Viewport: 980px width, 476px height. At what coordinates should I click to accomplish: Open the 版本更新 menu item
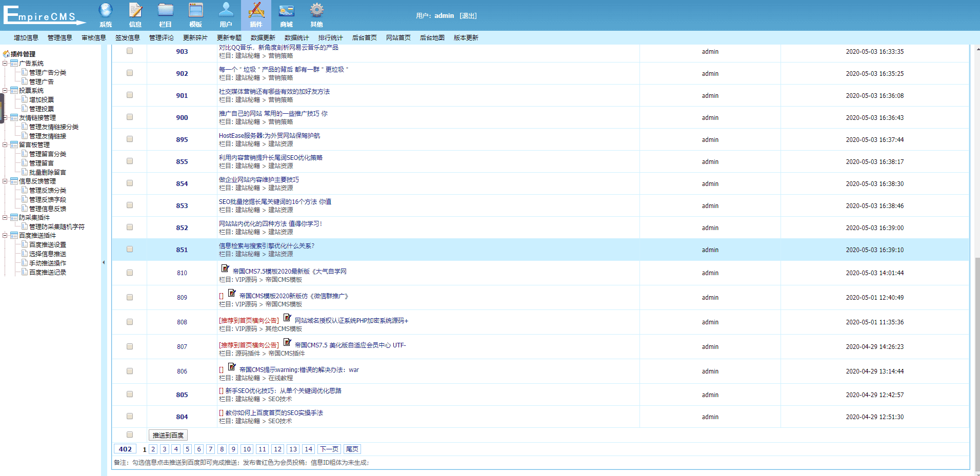click(466, 38)
